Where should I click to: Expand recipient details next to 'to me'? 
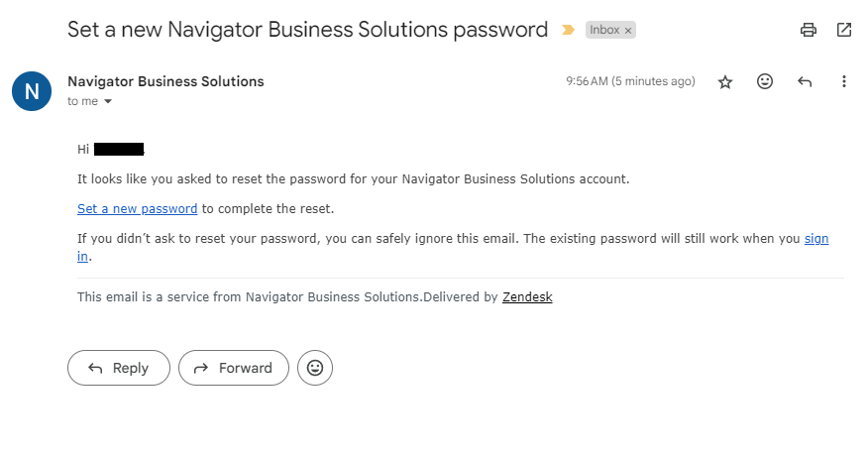(108, 101)
